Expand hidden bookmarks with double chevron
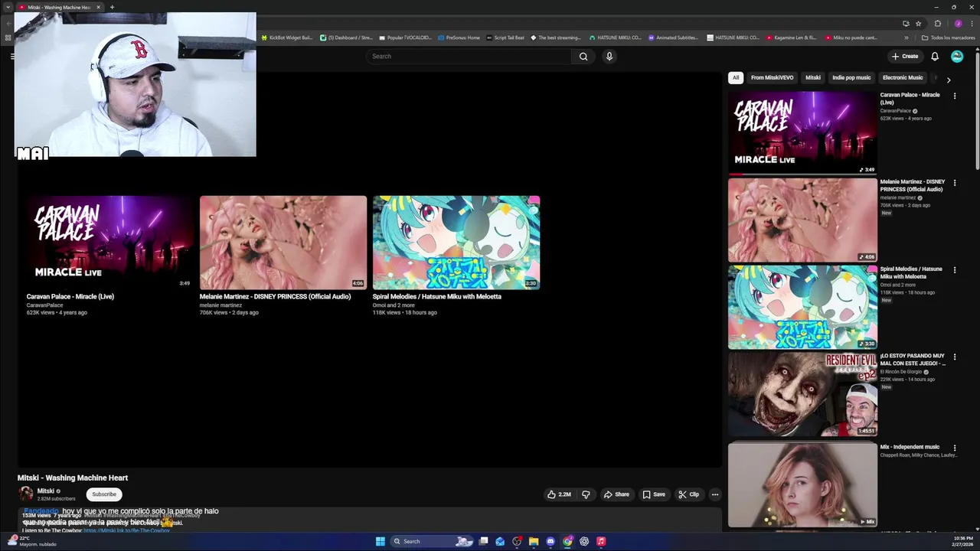This screenshot has width=980, height=551. point(906,37)
